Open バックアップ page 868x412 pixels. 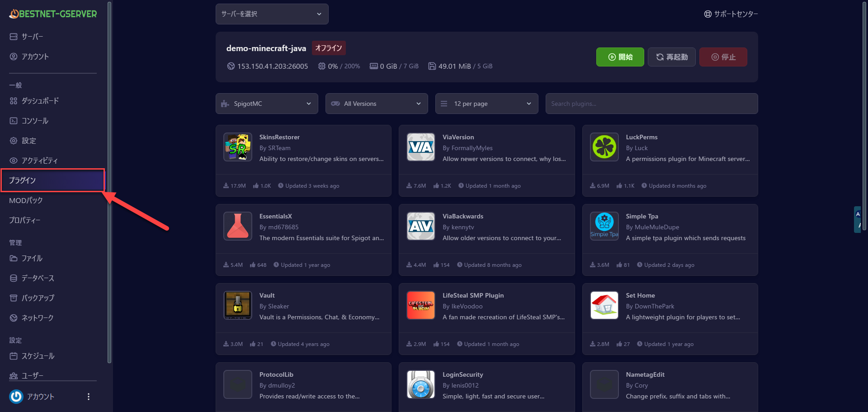tap(32, 298)
